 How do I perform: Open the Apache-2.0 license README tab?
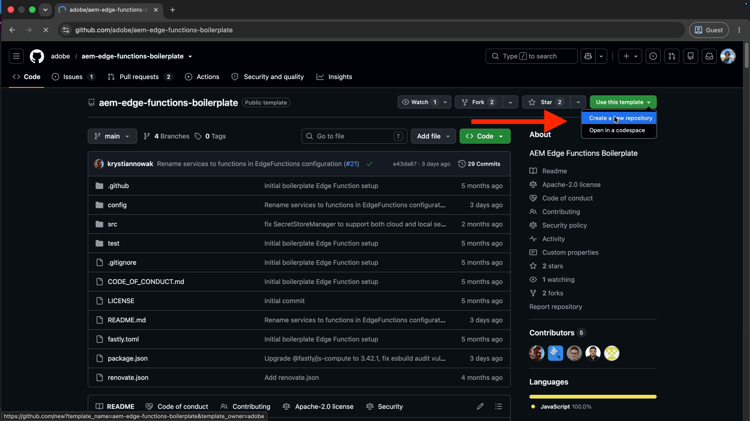pos(318,407)
